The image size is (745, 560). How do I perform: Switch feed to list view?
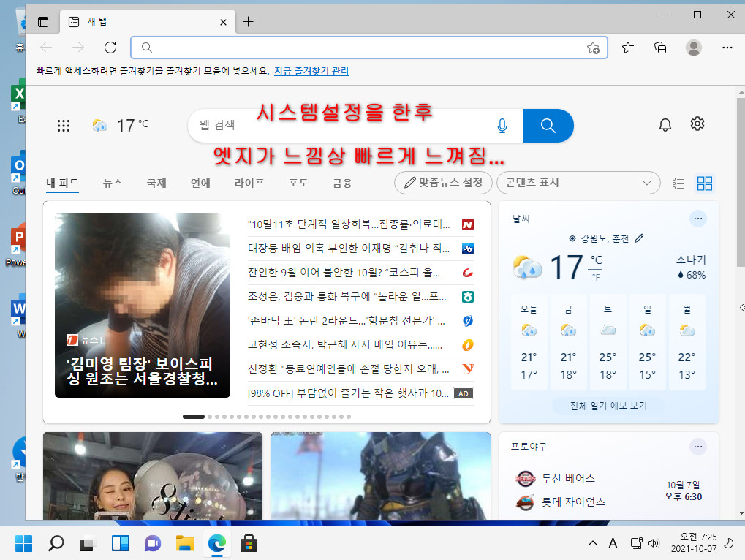click(x=678, y=183)
